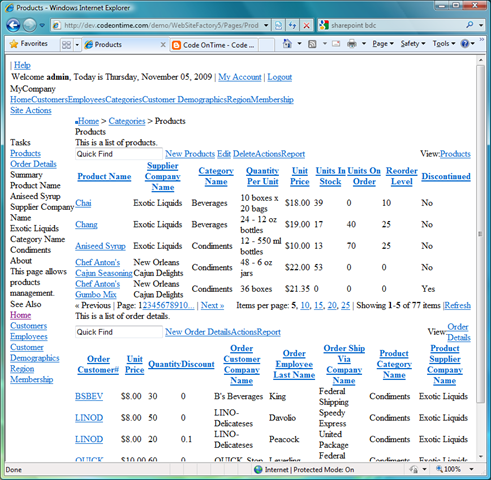Click the search magnifier icon

pyautogui.click(x=470, y=25)
